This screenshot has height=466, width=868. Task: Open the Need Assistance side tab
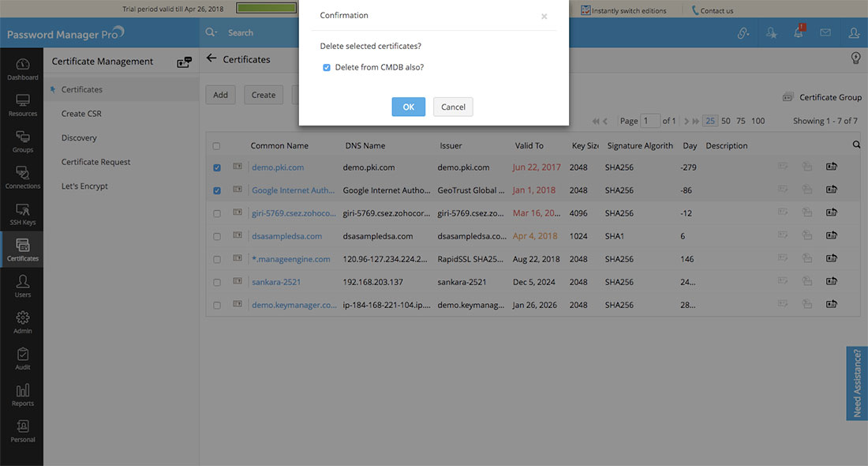coord(857,383)
